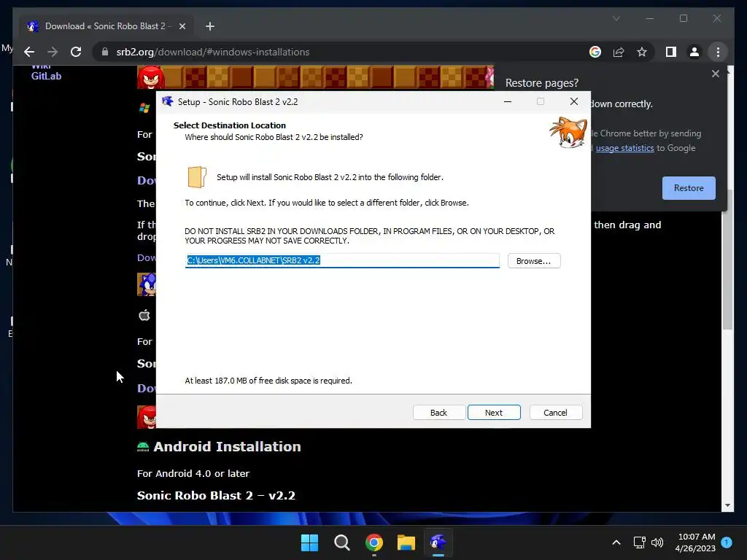Open the network status tray icon
Image resolution: width=747 pixels, height=560 pixels.
point(639,542)
